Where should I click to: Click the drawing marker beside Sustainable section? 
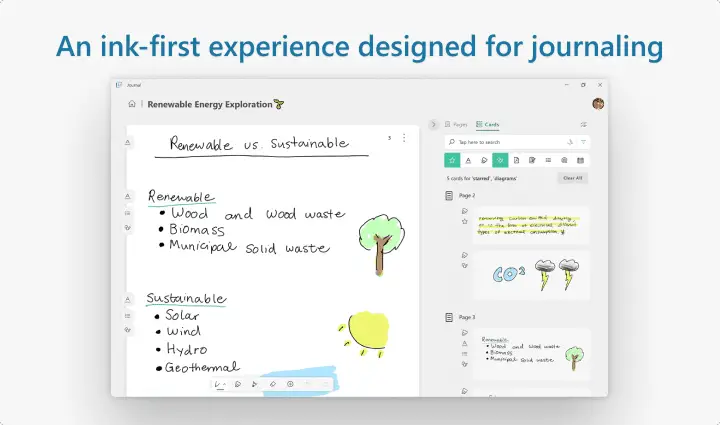coord(128,330)
